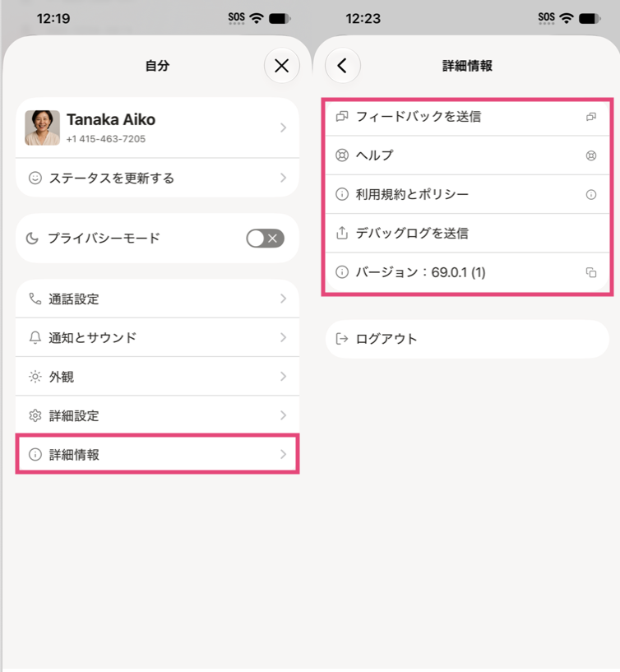The image size is (620, 672).
Task: Tap the feedback icon left of フィードバックを送信
Action: pos(342,117)
